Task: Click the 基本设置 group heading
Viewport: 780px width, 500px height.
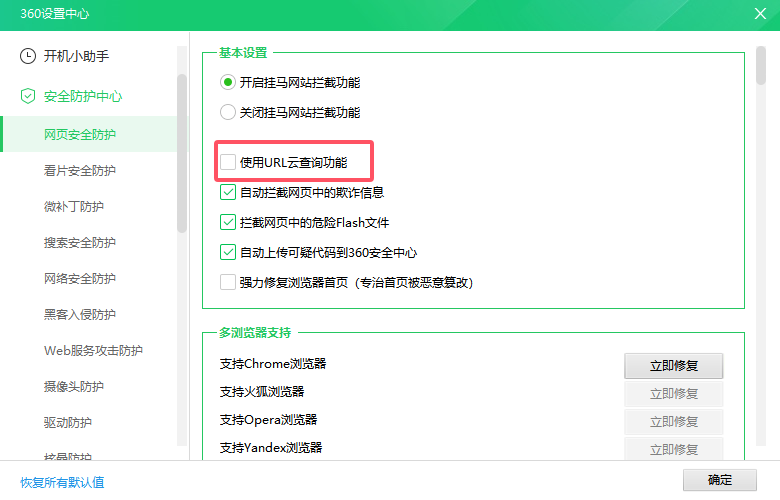Action: tap(243, 52)
